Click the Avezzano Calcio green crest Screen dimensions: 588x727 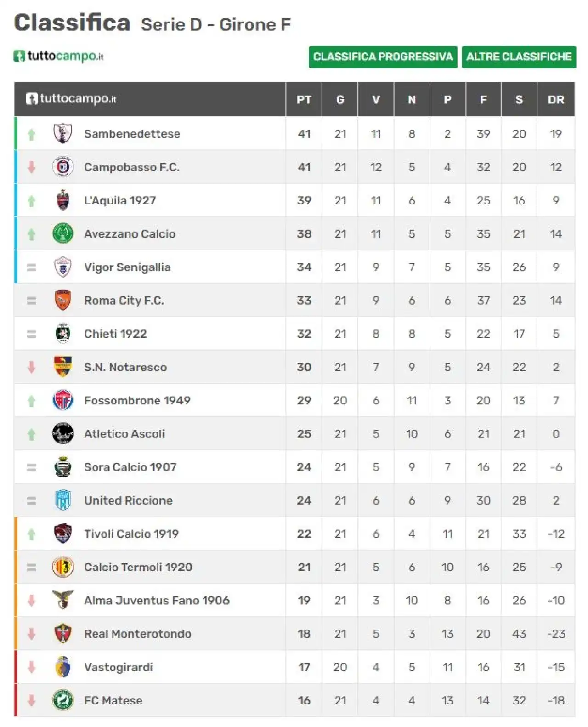point(63,234)
